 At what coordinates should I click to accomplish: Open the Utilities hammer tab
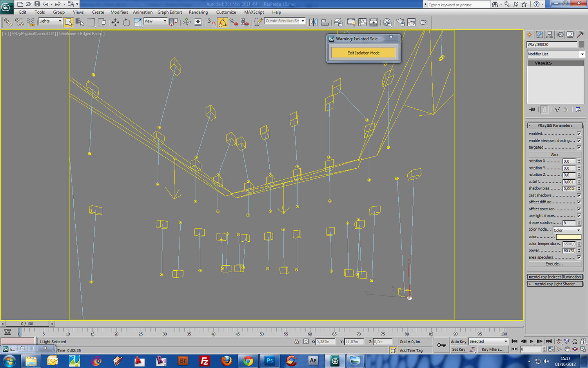click(581, 35)
